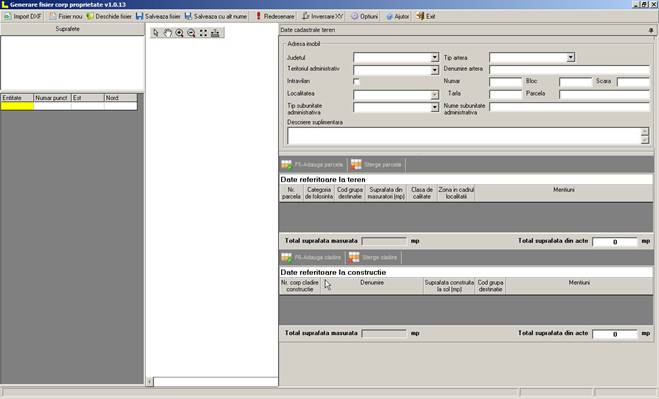Click Zona in cadrul localitatii column header
This screenshot has width=659, height=399.
(x=456, y=193)
